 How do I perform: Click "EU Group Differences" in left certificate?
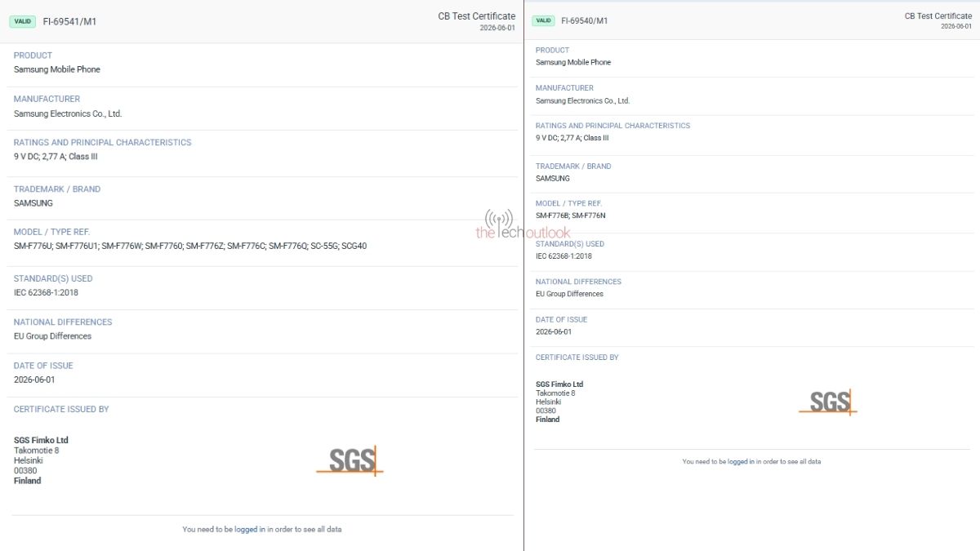pyautogui.click(x=53, y=336)
